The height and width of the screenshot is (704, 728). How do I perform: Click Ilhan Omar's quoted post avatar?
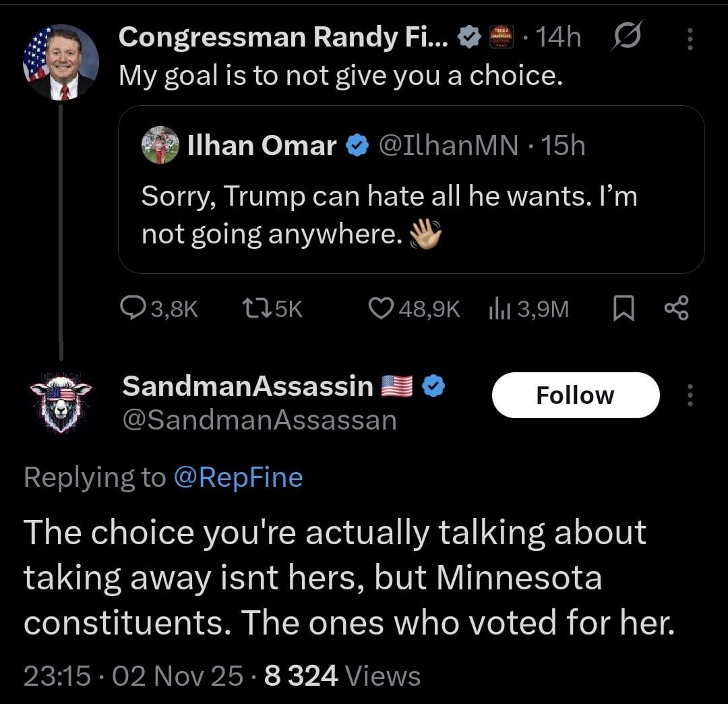pos(160,146)
